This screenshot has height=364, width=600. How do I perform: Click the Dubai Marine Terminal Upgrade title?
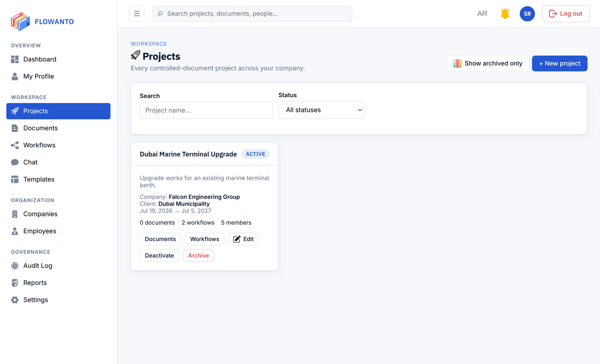point(188,154)
